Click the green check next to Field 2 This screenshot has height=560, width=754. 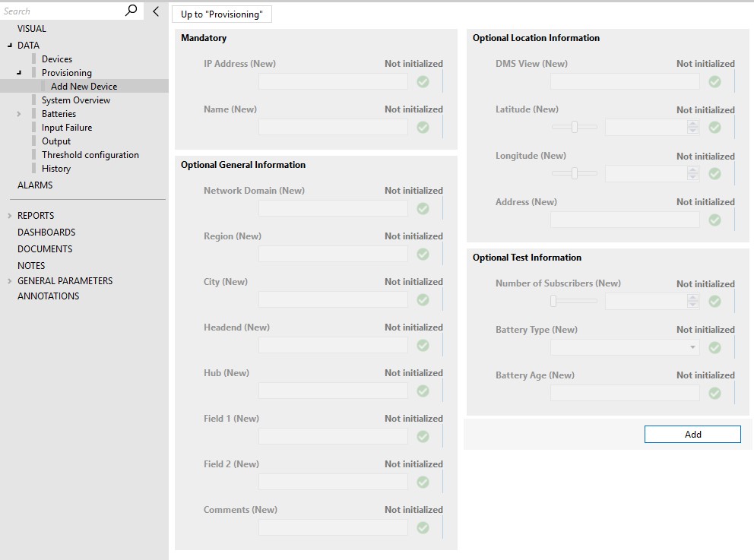click(423, 482)
